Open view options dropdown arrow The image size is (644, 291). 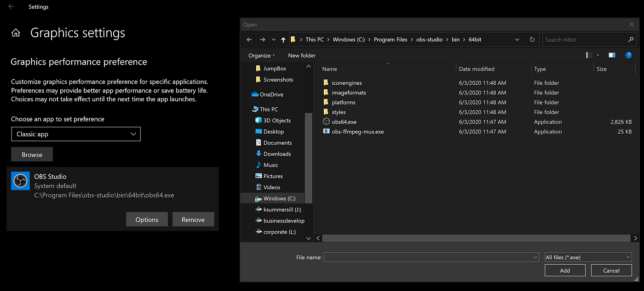click(x=598, y=55)
